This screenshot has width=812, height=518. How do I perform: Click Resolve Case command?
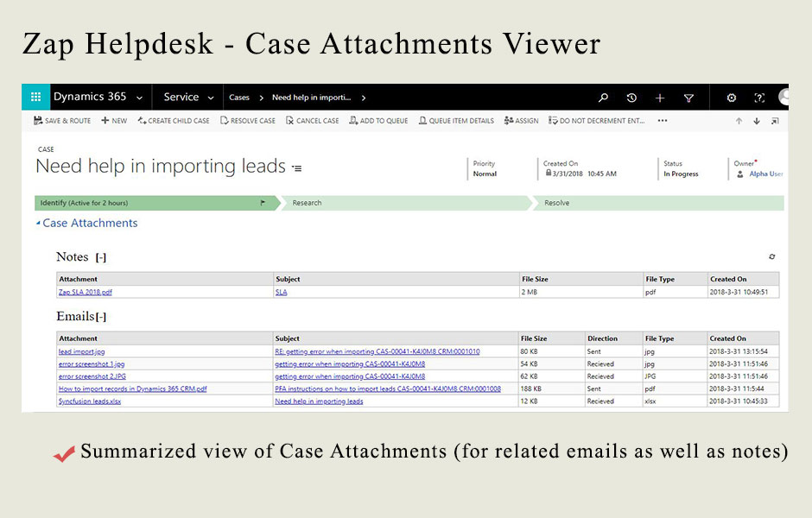coord(248,121)
